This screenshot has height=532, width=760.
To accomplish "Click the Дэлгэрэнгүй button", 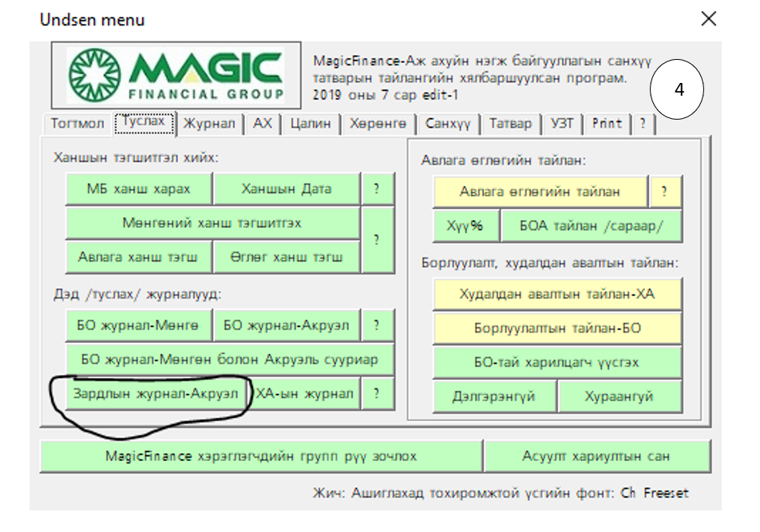I will 494,396.
